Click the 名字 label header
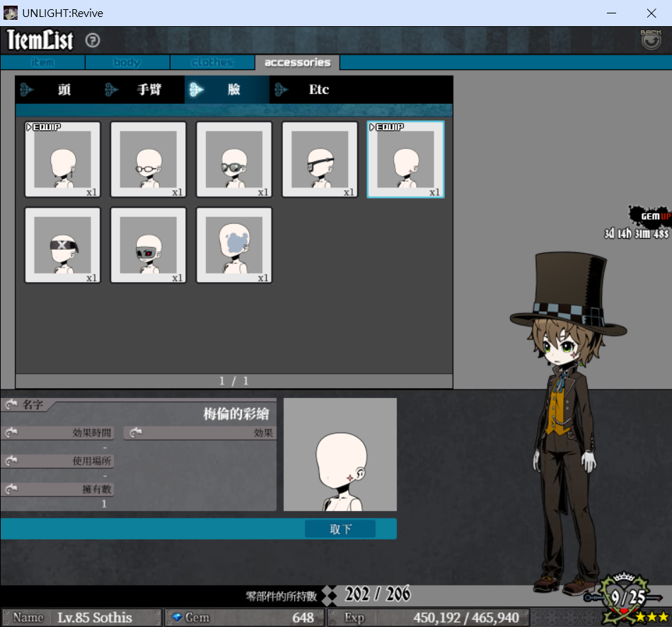672x627 pixels. tap(33, 405)
